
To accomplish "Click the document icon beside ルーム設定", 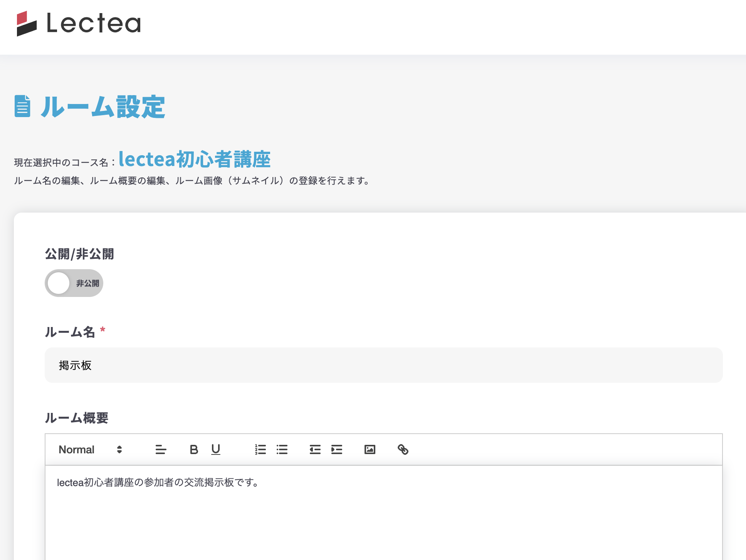I will tap(22, 106).
